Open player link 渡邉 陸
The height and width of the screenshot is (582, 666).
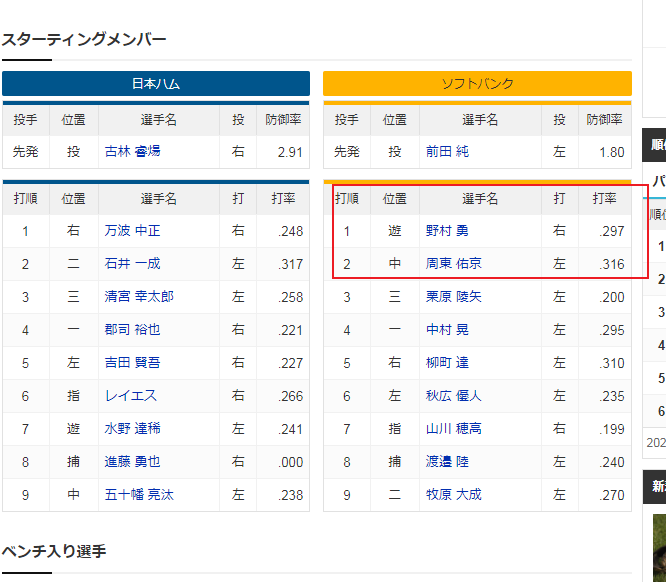447,462
